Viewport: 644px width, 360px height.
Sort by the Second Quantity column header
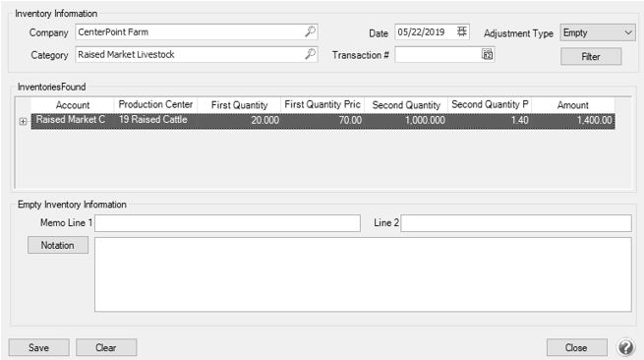pos(406,105)
